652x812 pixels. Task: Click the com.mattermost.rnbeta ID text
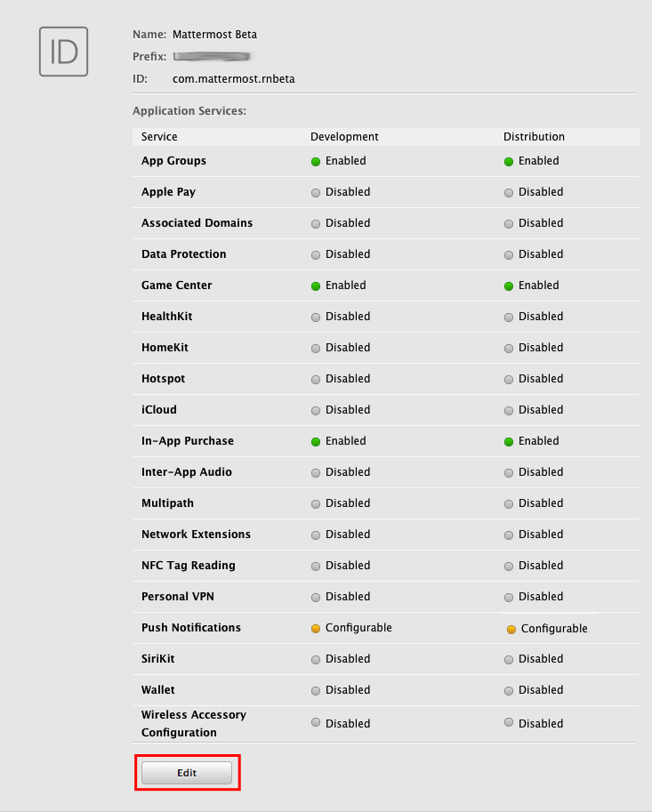click(234, 79)
